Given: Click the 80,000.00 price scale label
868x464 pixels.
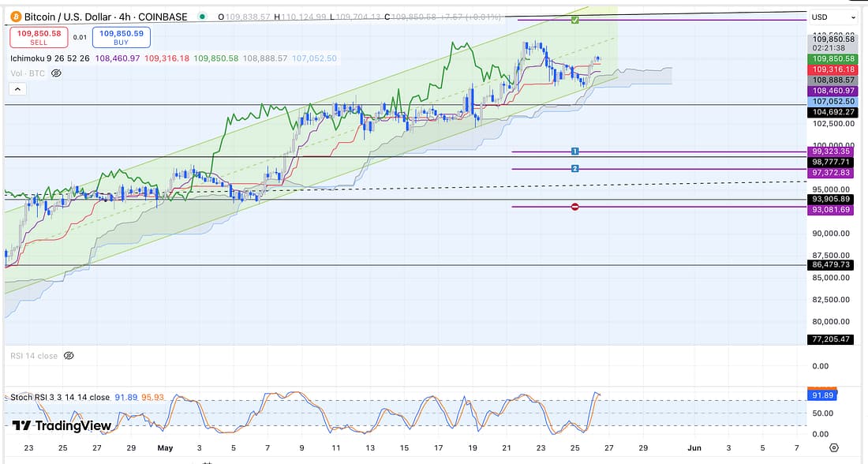Looking at the screenshot, I should pos(831,322).
